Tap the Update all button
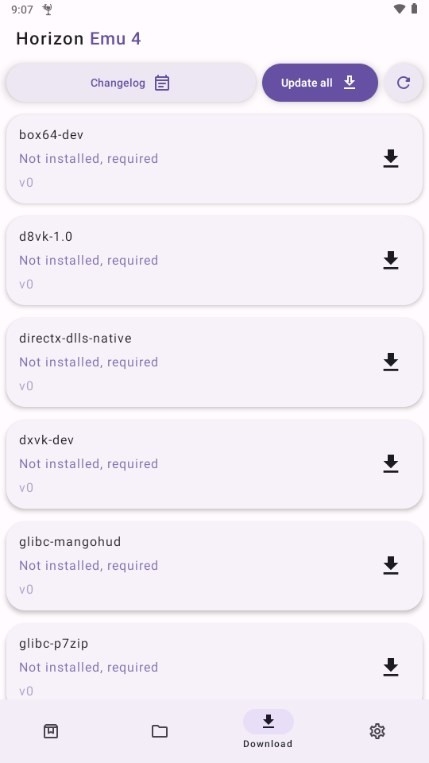The image size is (429, 763). 320,83
